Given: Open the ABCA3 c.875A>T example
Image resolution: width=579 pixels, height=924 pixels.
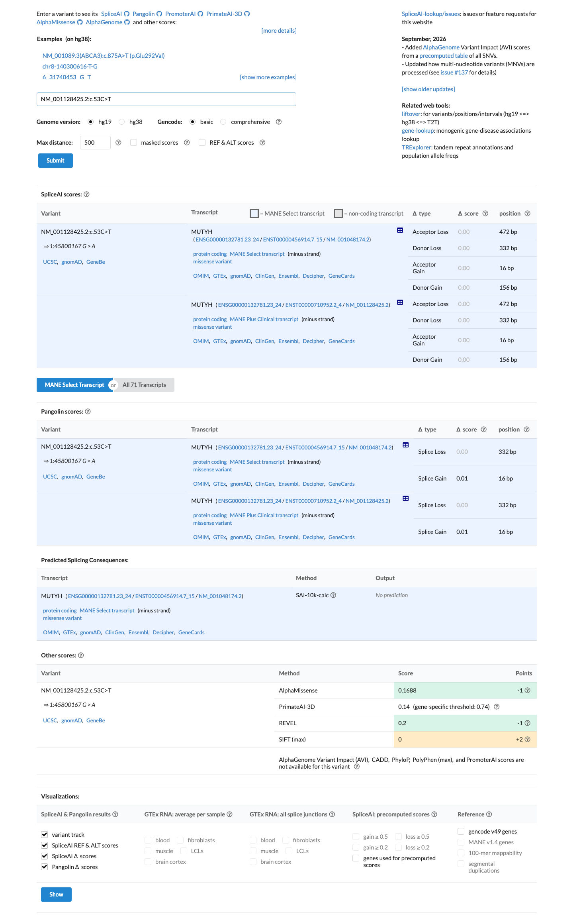Looking at the screenshot, I should [104, 56].
